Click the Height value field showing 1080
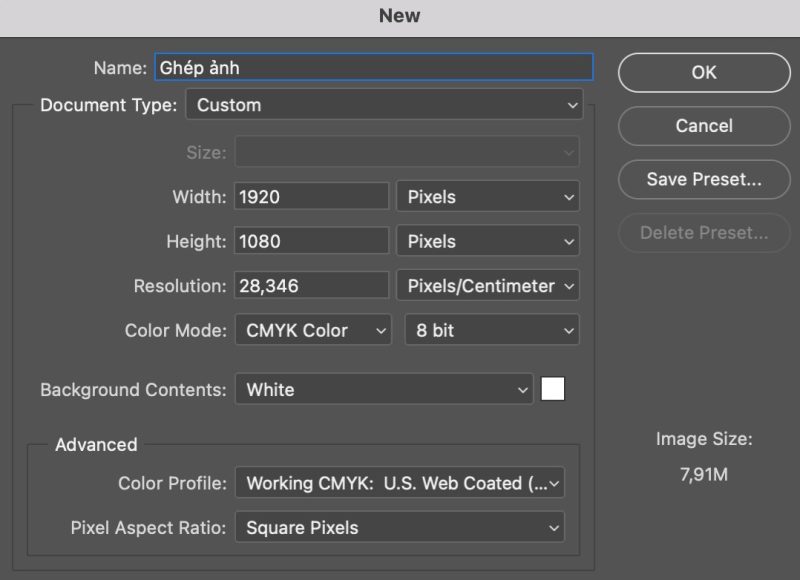Screen dimensions: 800x580 pos(311,241)
